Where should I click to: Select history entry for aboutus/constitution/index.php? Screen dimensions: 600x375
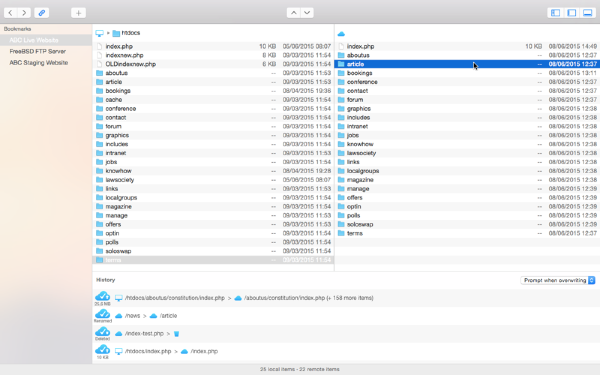click(x=346, y=298)
